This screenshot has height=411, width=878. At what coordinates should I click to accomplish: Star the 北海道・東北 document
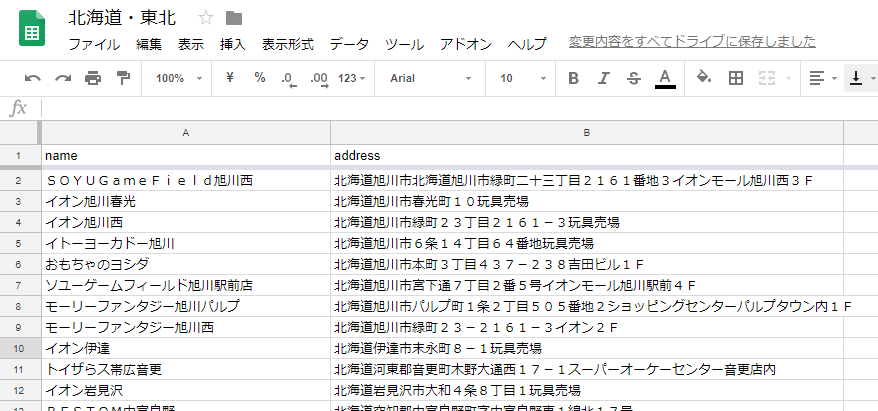point(206,18)
